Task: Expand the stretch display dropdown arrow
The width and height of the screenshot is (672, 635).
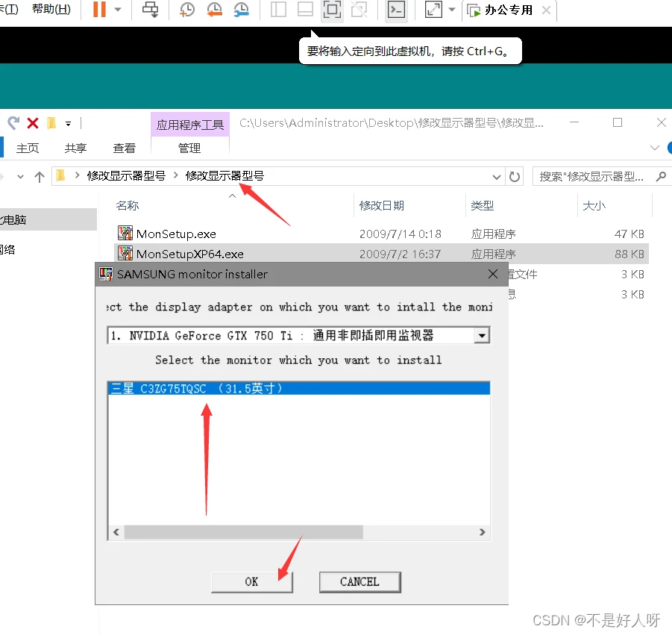Action: click(x=451, y=9)
